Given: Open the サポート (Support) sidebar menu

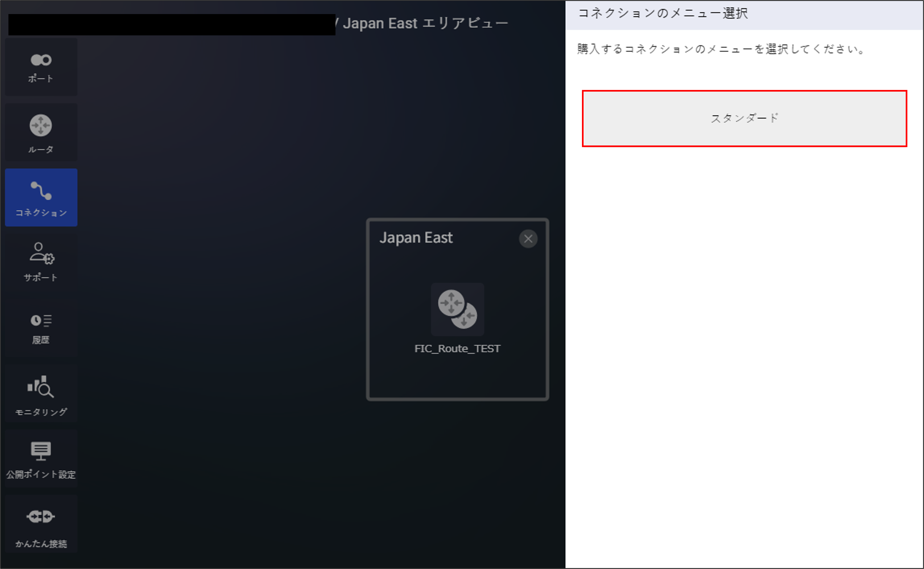Looking at the screenshot, I should click(41, 263).
